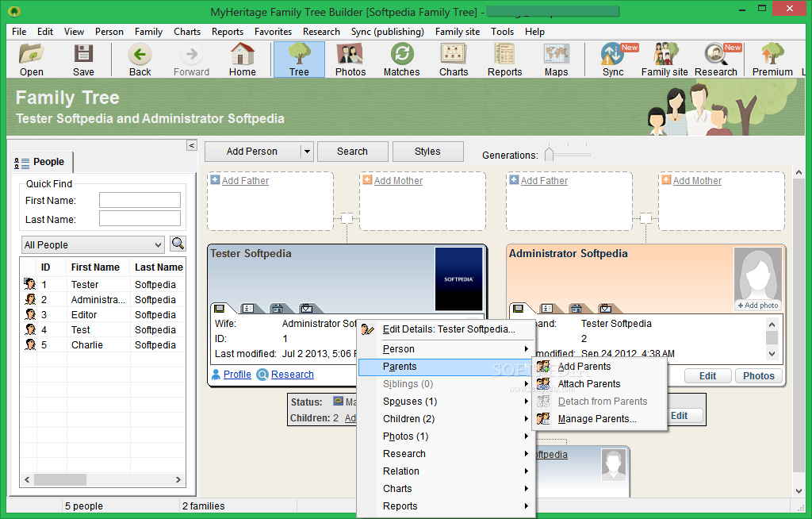Image resolution: width=812 pixels, height=519 pixels.
Task: Go Back using the green arrow icon
Action: pyautogui.click(x=140, y=55)
